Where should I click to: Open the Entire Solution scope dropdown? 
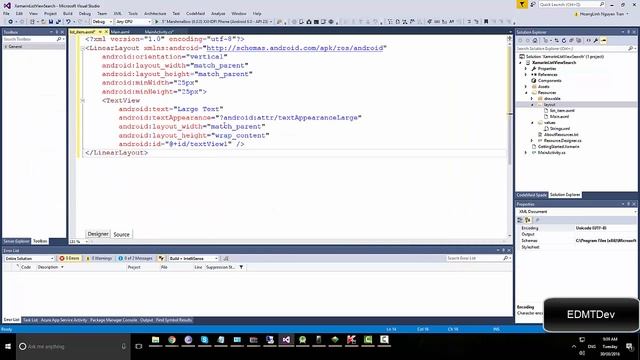(x=29, y=258)
